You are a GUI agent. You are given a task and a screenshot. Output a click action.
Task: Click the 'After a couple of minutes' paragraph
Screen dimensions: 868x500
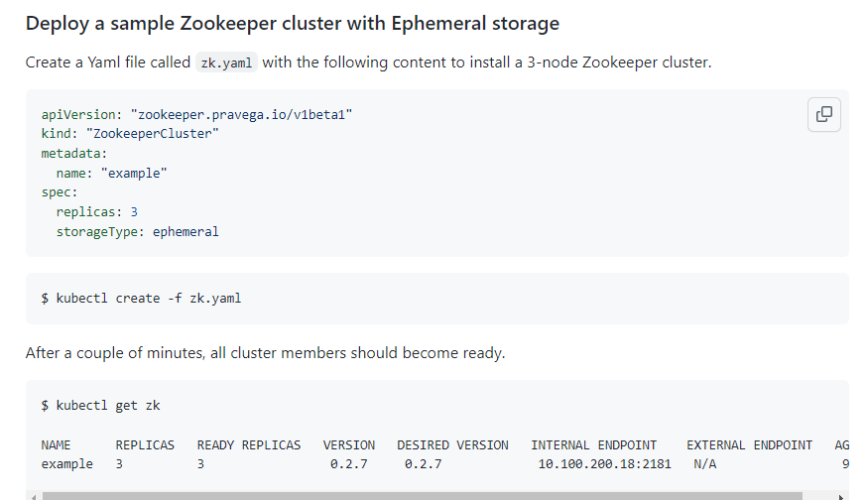[265, 352]
